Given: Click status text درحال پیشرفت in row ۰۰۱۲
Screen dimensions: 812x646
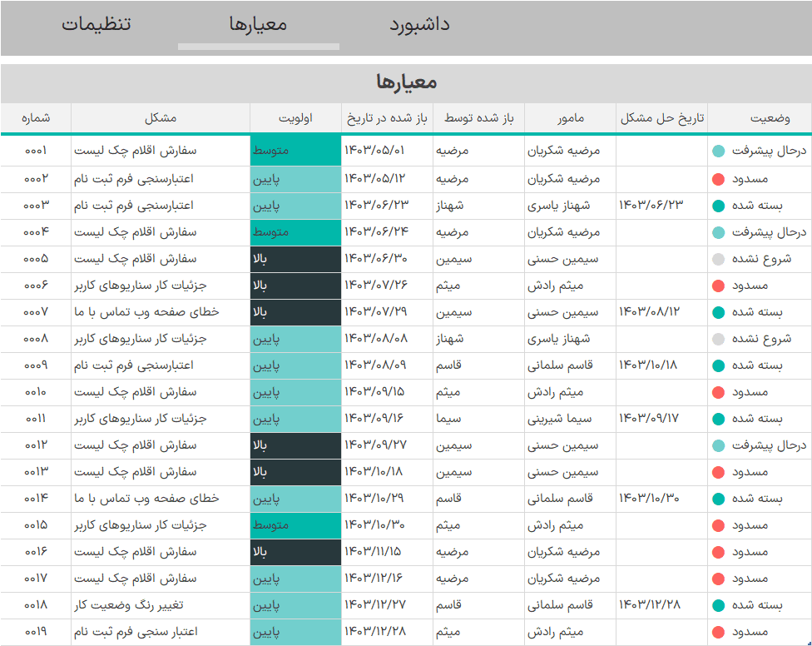Looking at the screenshot, I should coord(769,445).
